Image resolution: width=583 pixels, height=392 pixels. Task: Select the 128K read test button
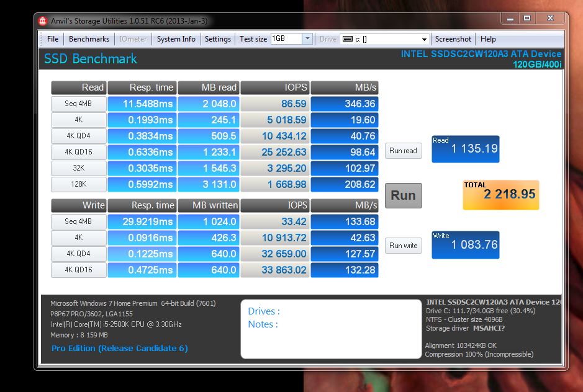tap(78, 184)
